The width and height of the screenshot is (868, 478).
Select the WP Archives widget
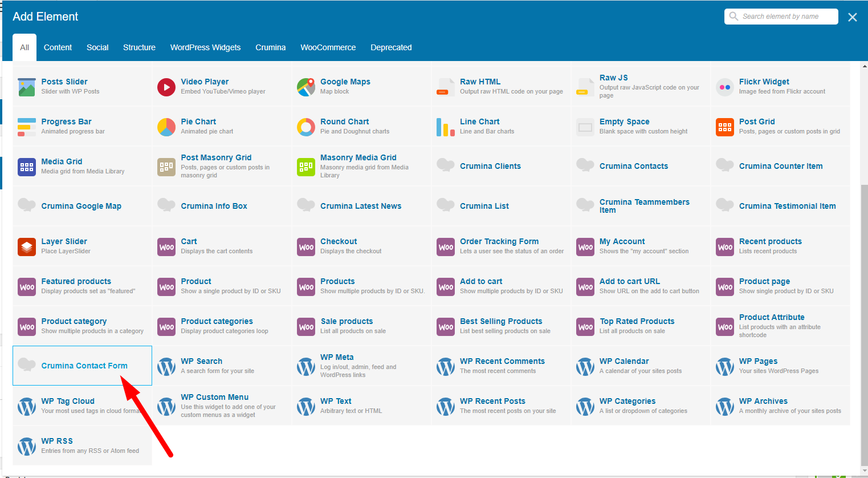780,406
